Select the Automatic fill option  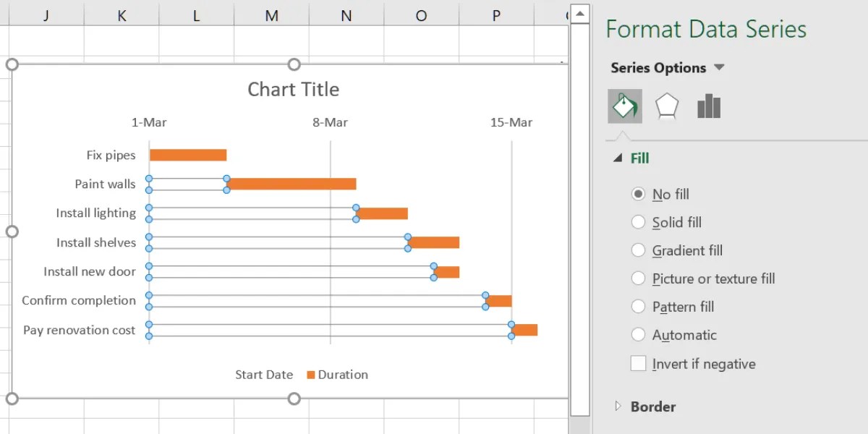pyautogui.click(x=639, y=335)
